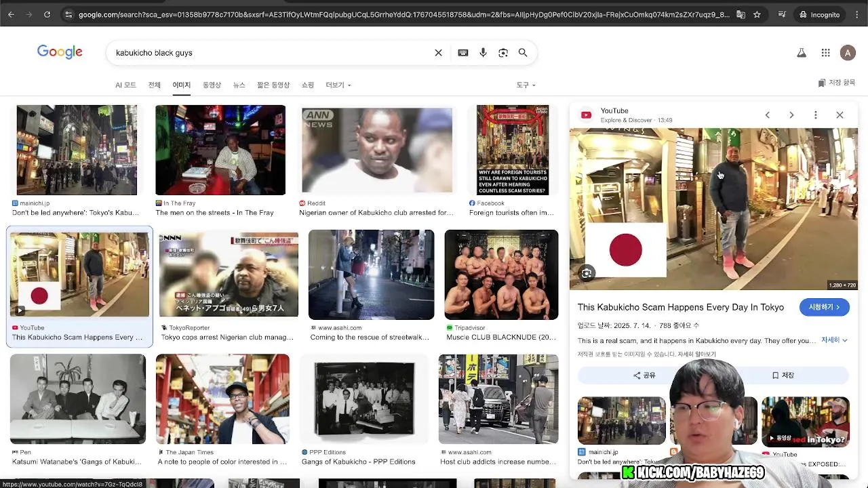Open related mainichi.jp thumbnail in preview panel
The image size is (868, 488).
[x=621, y=420]
